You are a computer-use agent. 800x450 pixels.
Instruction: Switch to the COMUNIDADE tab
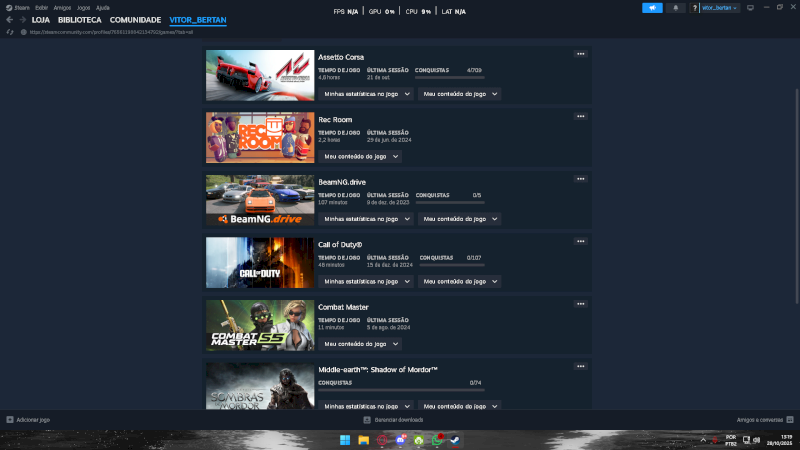tap(135, 20)
